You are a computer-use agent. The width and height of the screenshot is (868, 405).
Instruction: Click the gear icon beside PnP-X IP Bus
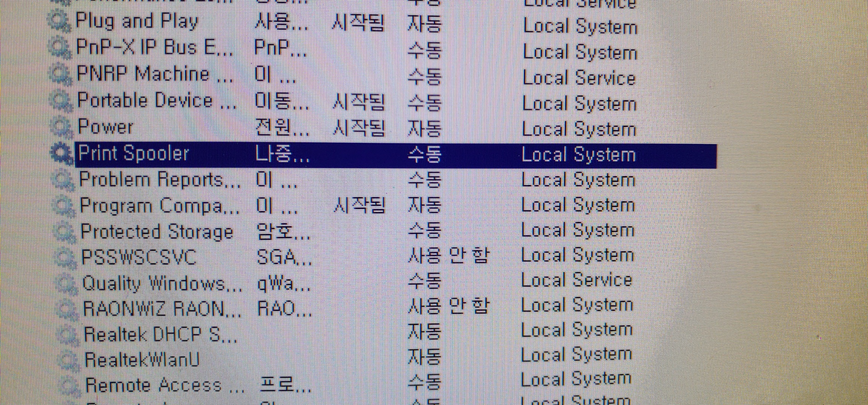coord(60,48)
